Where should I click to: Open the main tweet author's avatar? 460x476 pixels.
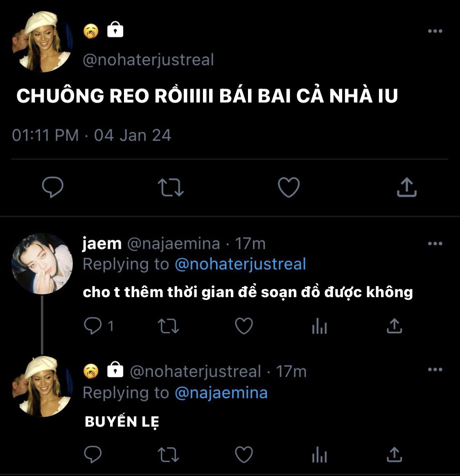tap(42, 42)
